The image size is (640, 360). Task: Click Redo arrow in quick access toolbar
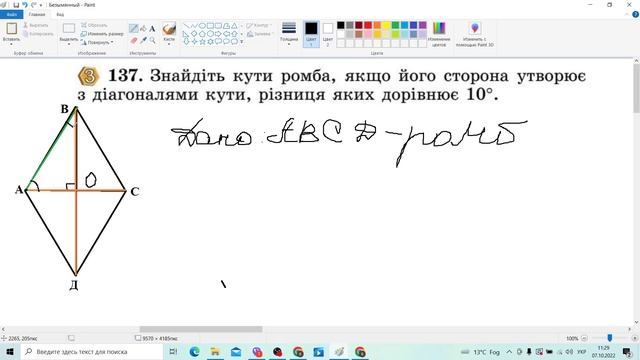(33, 5)
